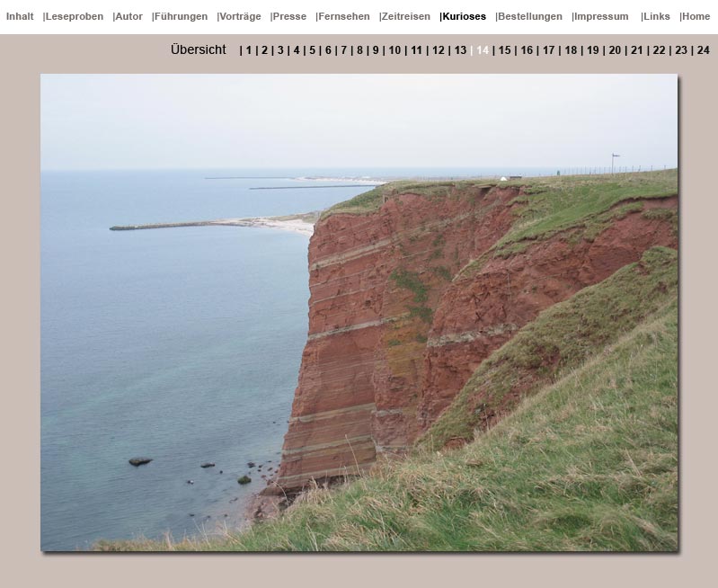718x588 pixels.
Task: Show gallery picture 13
Action: click(x=460, y=50)
